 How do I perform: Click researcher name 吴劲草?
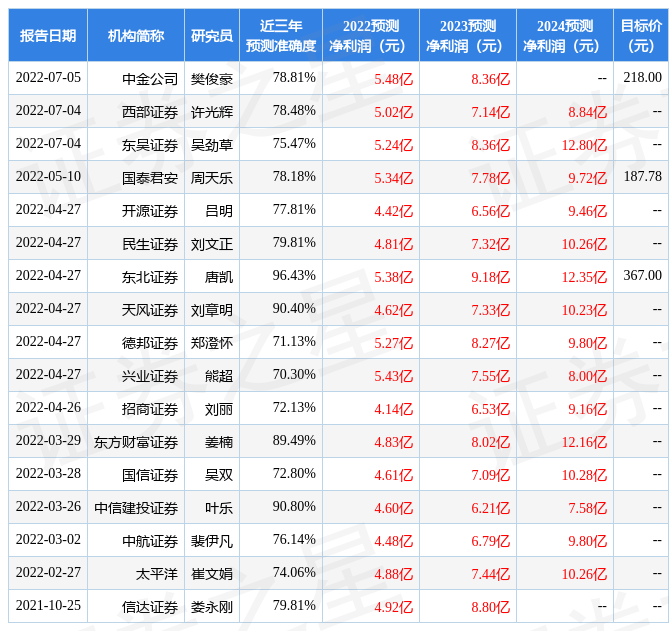212,145
